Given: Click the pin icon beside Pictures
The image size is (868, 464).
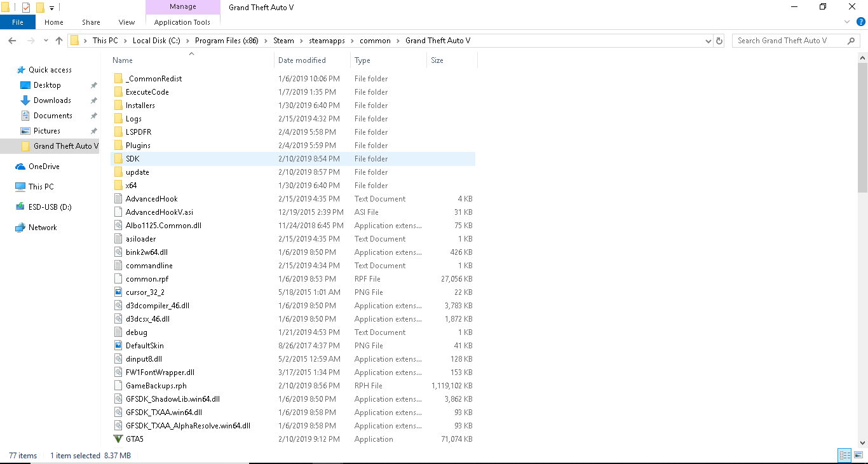Looking at the screenshot, I should [x=93, y=131].
